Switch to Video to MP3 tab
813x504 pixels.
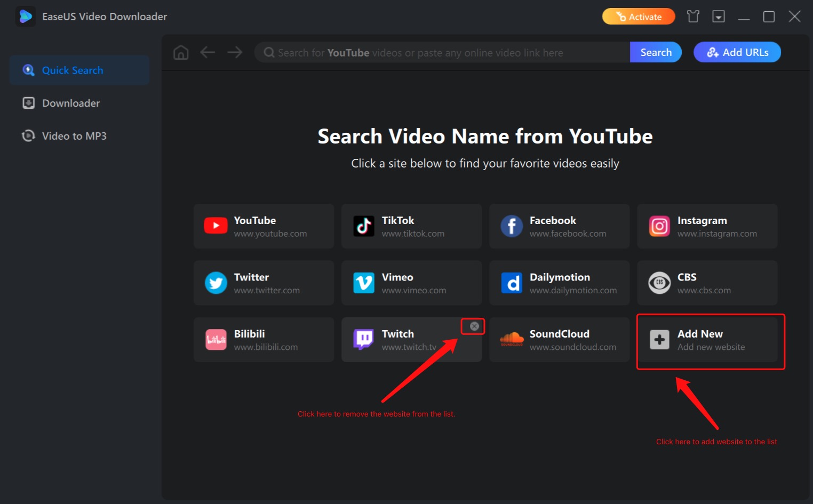(x=79, y=136)
